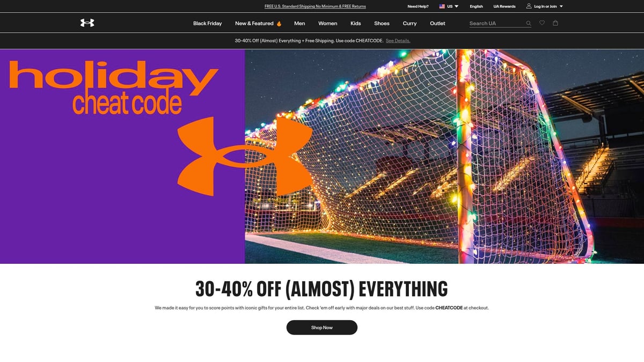Click the Shop Now button

(322, 327)
